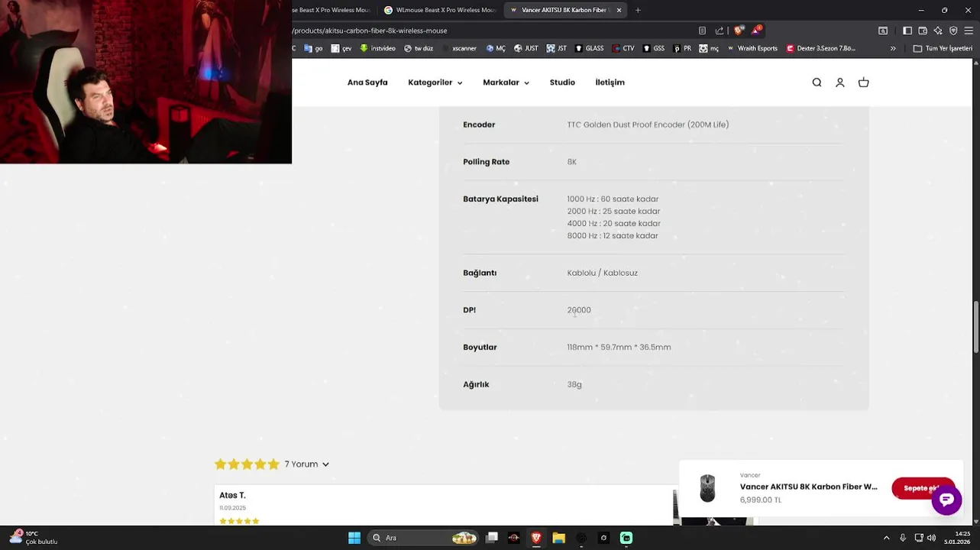Open the GLASS bookmark
This screenshot has width=980, height=550.
[589, 48]
